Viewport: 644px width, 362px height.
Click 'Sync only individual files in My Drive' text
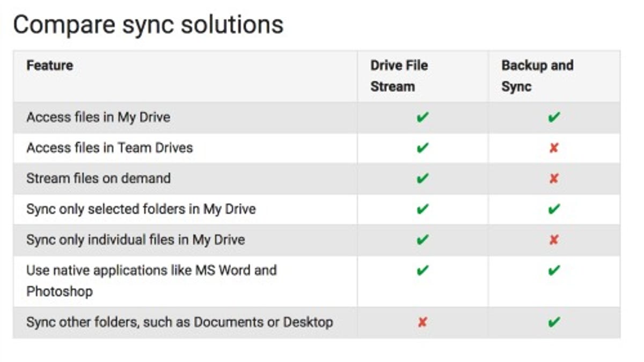pos(136,239)
